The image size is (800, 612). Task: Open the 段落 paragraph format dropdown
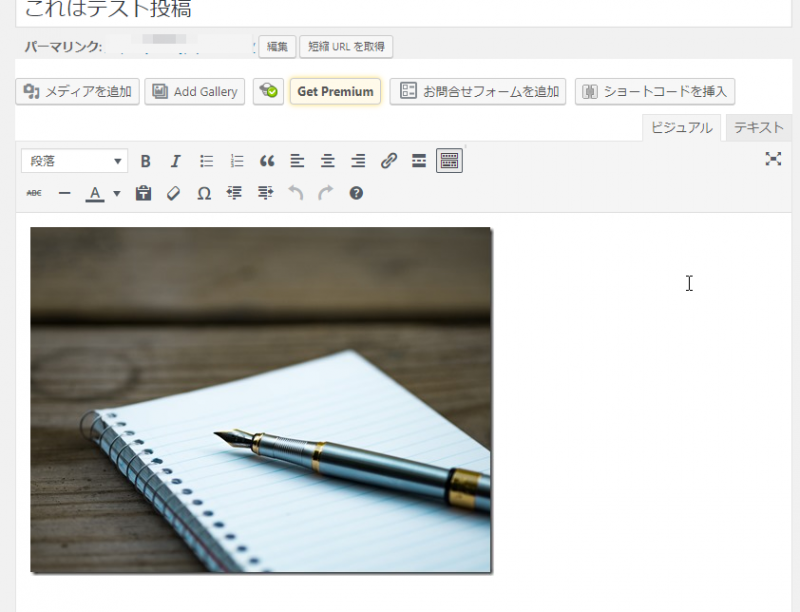[74, 161]
